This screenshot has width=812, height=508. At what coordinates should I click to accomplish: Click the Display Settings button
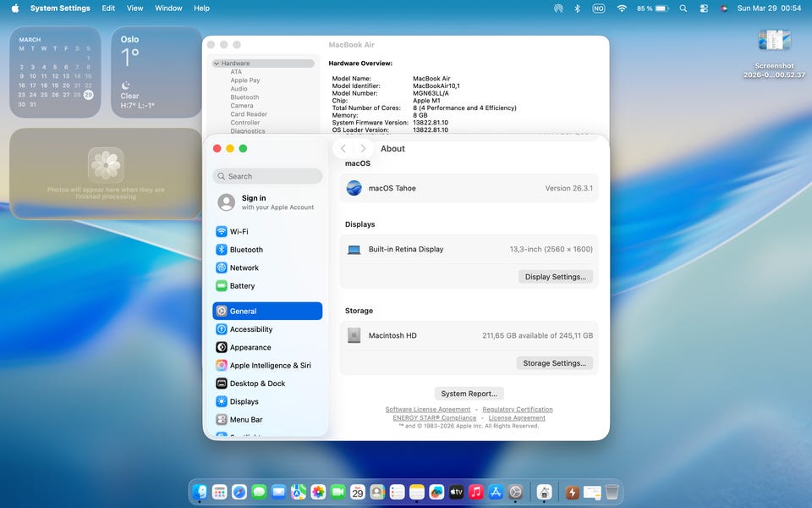click(555, 277)
